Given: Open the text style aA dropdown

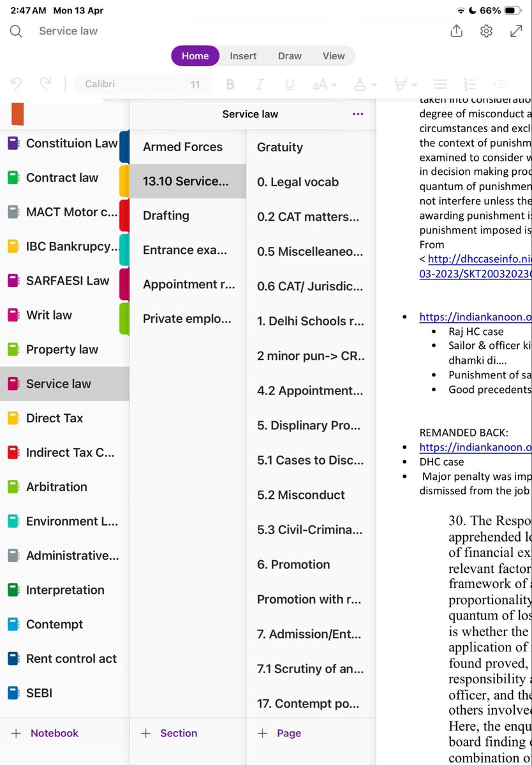Looking at the screenshot, I should tap(324, 84).
